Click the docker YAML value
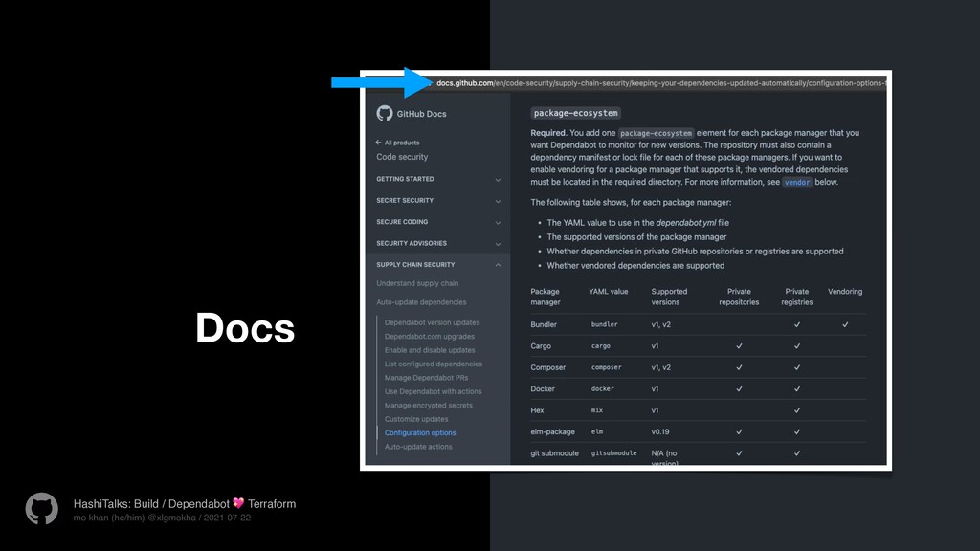 click(x=603, y=388)
